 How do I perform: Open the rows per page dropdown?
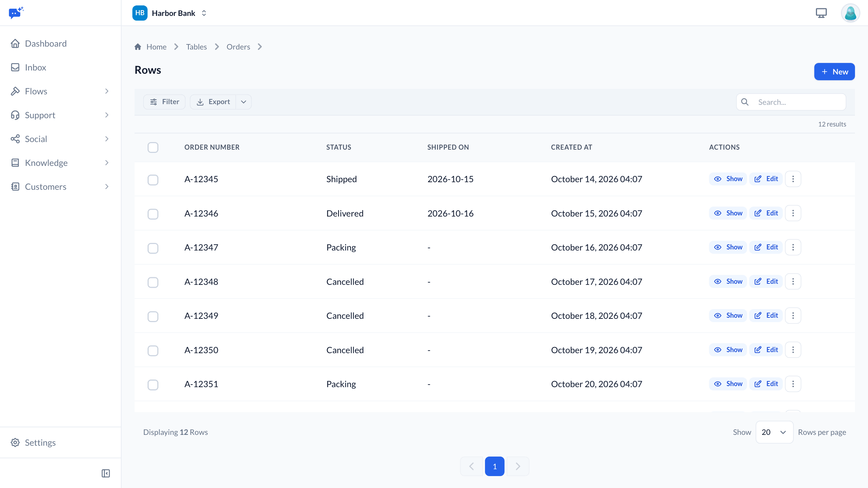click(774, 432)
